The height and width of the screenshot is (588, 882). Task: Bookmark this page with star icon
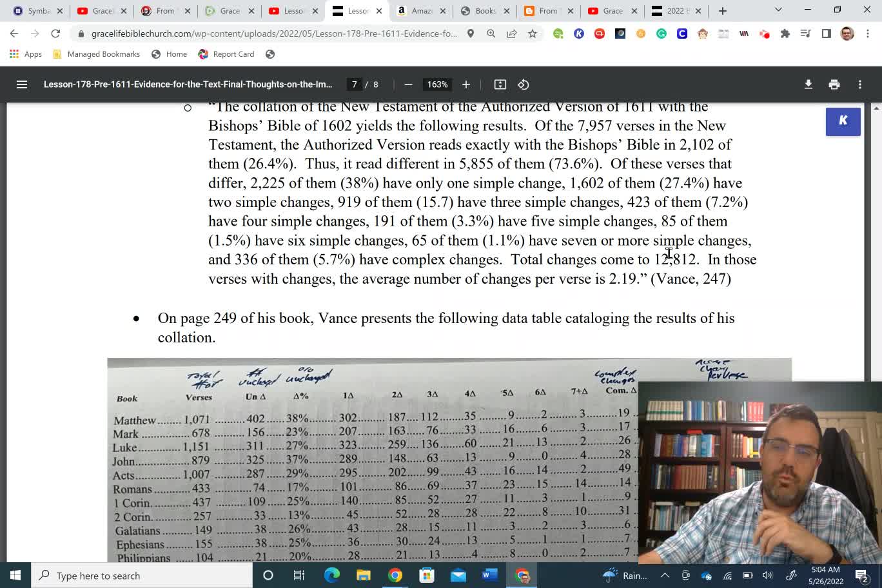pos(533,34)
